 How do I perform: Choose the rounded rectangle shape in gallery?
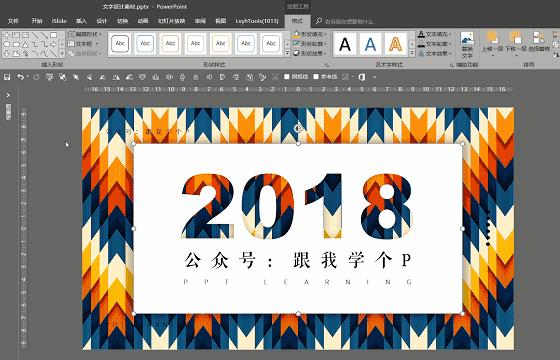coord(16,44)
